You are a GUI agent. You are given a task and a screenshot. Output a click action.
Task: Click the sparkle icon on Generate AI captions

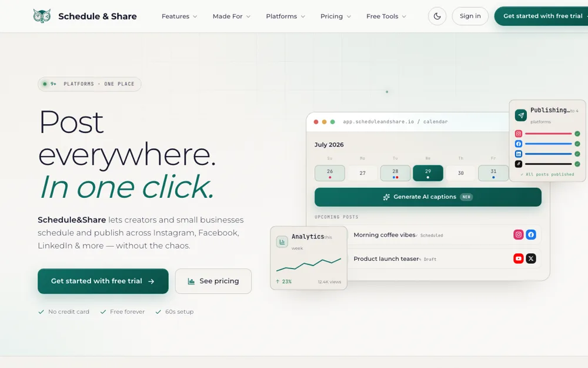point(386,197)
